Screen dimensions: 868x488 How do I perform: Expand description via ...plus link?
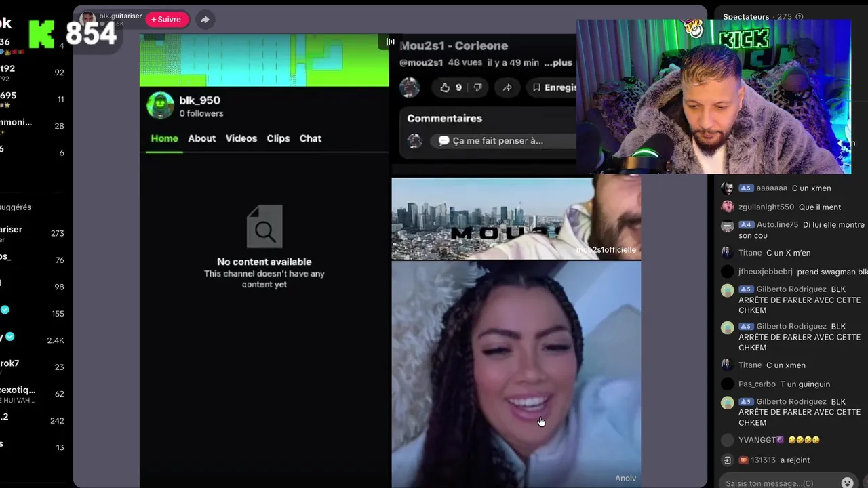(x=557, y=62)
